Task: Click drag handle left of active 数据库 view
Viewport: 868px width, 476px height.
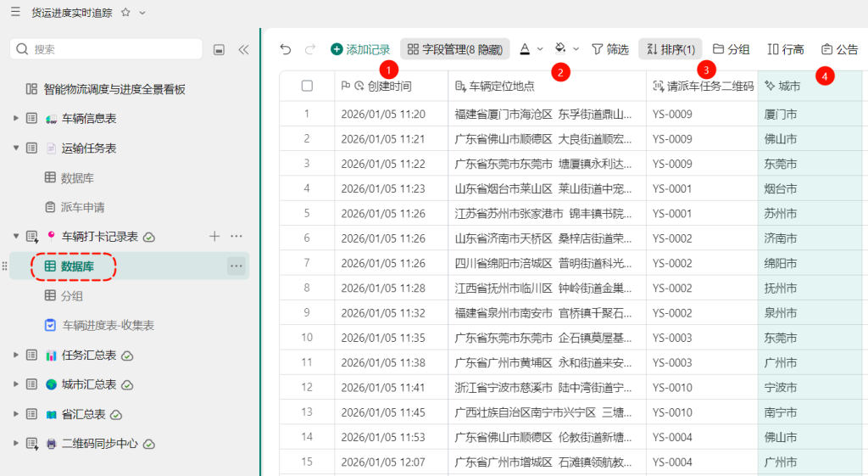Action: click(4, 266)
